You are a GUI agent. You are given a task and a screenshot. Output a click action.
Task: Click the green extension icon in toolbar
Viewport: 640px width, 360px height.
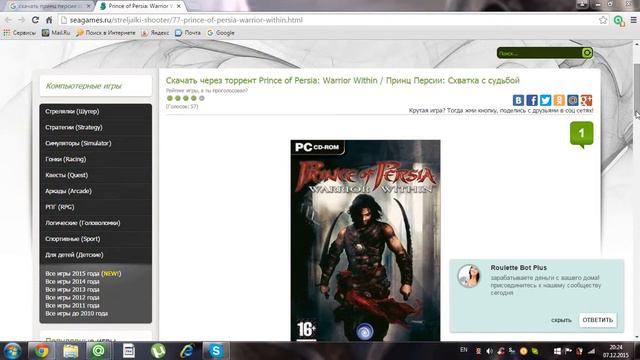619,20
